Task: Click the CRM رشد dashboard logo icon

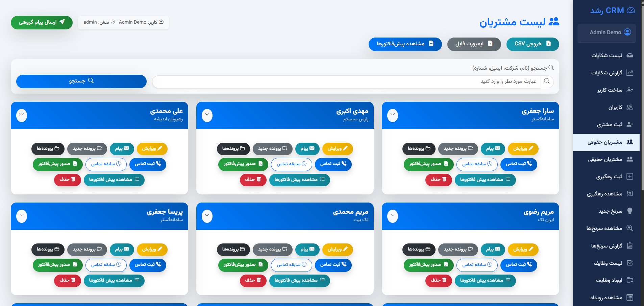Action: click(630, 10)
